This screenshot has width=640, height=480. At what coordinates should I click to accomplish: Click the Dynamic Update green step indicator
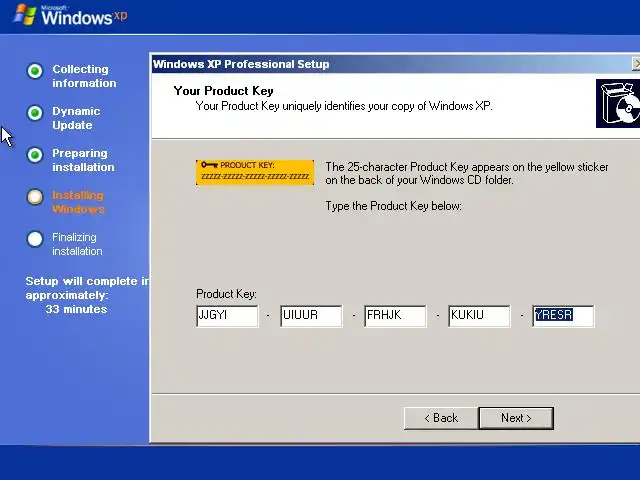[35, 113]
